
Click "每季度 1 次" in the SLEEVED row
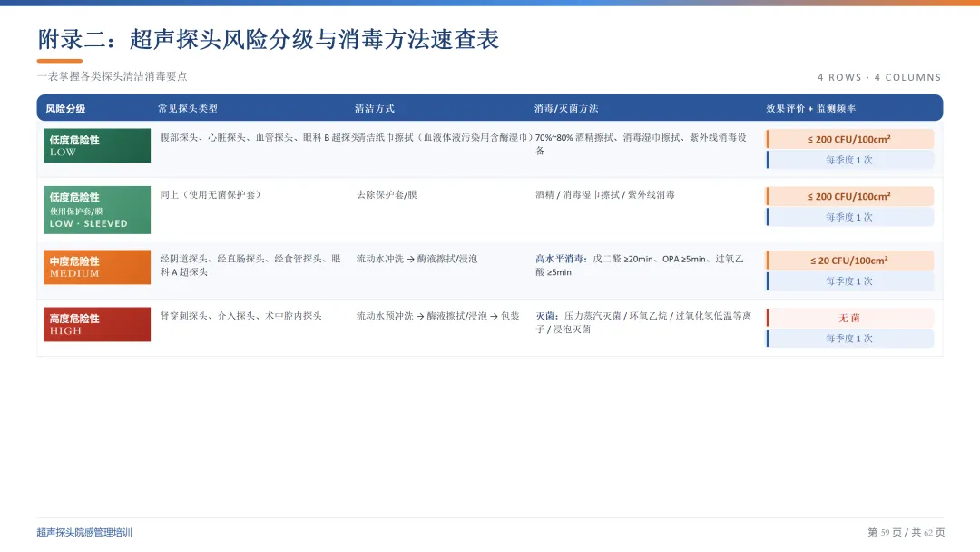tap(849, 217)
